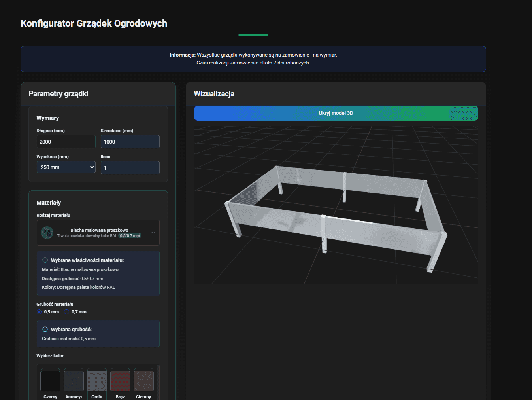Click 'Materiał: Blacha malowana proszkowo' text
Image resolution: width=532 pixels, height=400 pixels.
80,269
